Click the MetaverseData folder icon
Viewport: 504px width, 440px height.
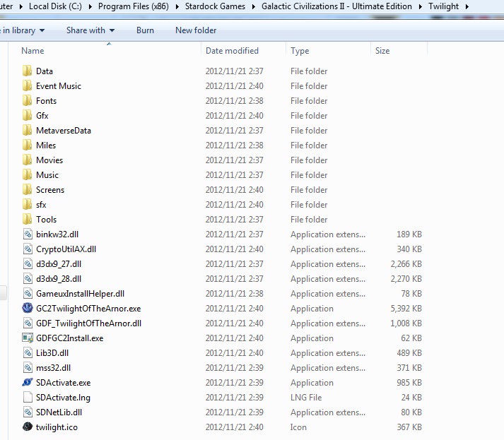pyautogui.click(x=28, y=131)
